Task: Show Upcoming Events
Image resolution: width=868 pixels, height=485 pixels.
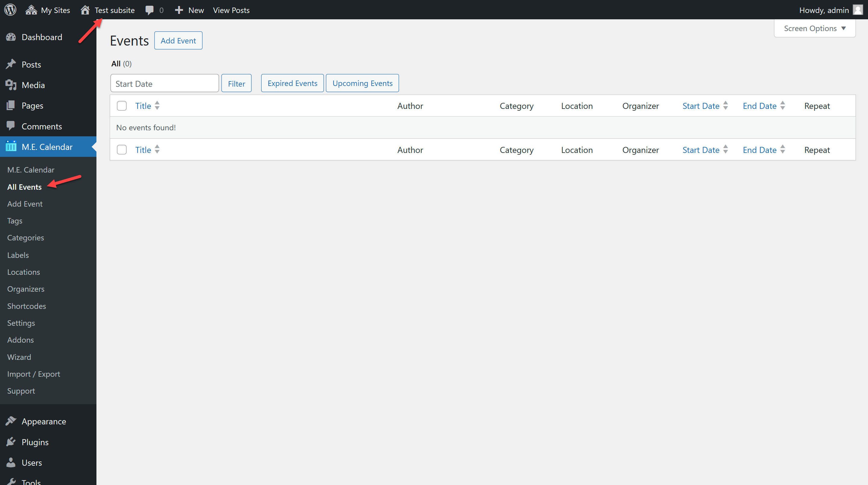Action: [x=362, y=83]
